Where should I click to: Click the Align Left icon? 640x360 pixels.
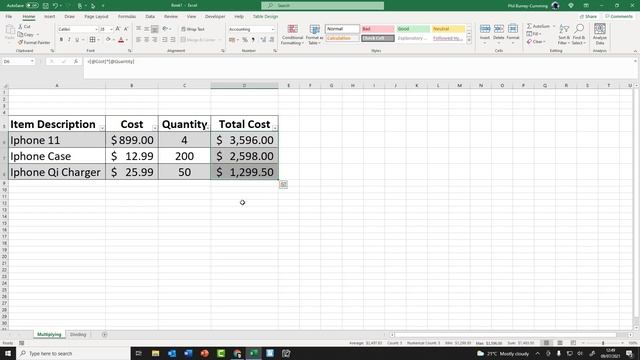coord(138,40)
